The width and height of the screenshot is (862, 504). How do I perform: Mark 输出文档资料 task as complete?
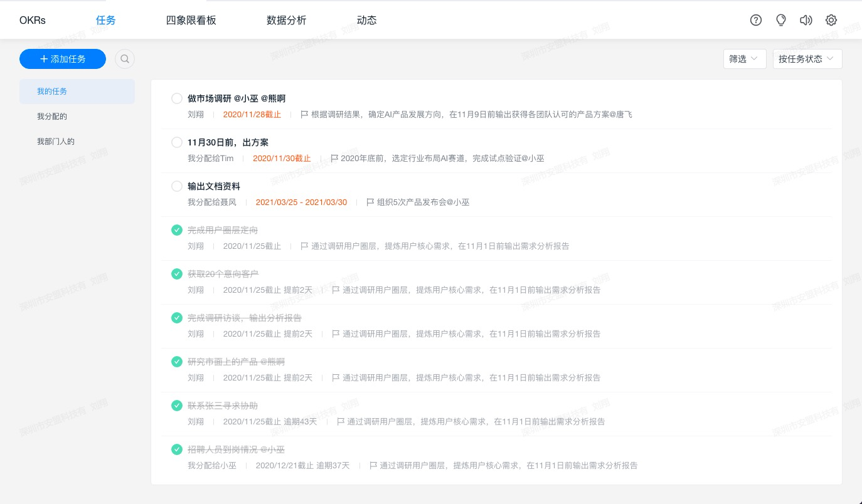177,186
